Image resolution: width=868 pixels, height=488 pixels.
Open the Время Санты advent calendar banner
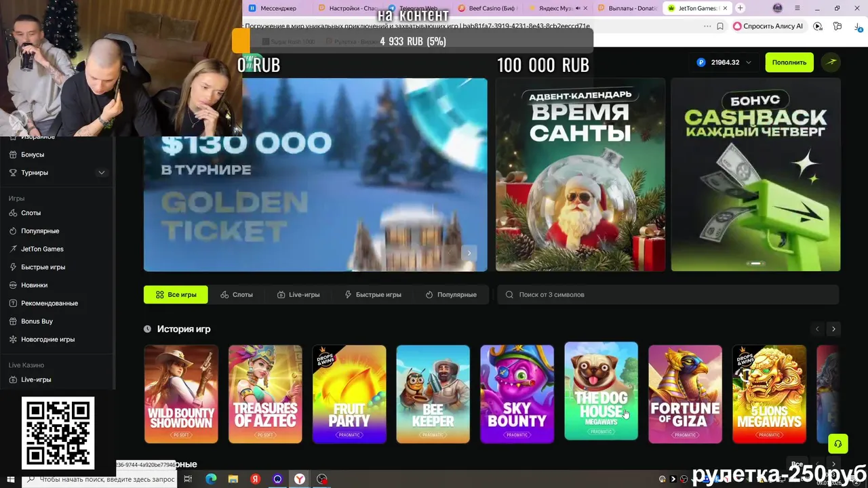[580, 175]
